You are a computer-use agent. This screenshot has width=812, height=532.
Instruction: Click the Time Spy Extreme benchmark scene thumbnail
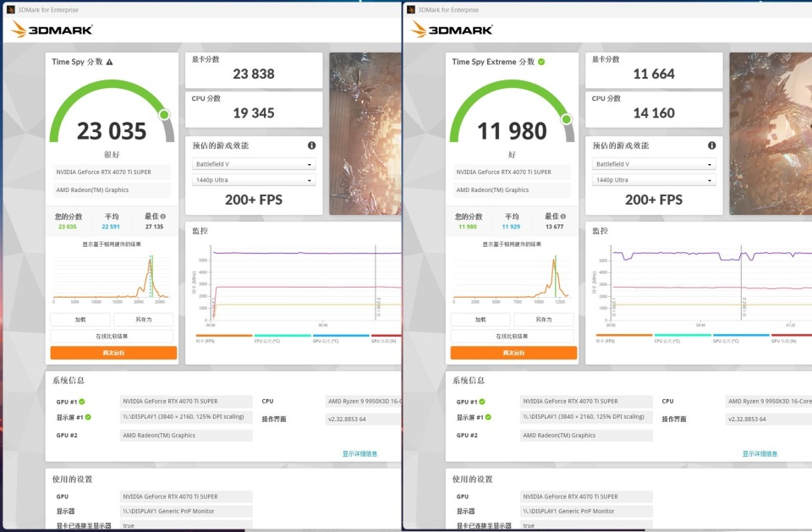[771, 134]
